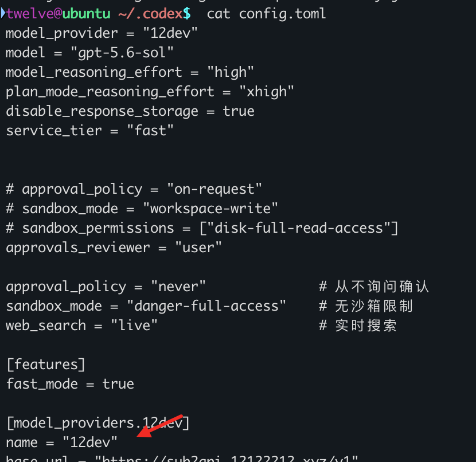The width and height of the screenshot is (476, 462).
Task: Click "xhigh" in plan_mode_reasoning_effort line
Action: pyautogui.click(x=266, y=92)
